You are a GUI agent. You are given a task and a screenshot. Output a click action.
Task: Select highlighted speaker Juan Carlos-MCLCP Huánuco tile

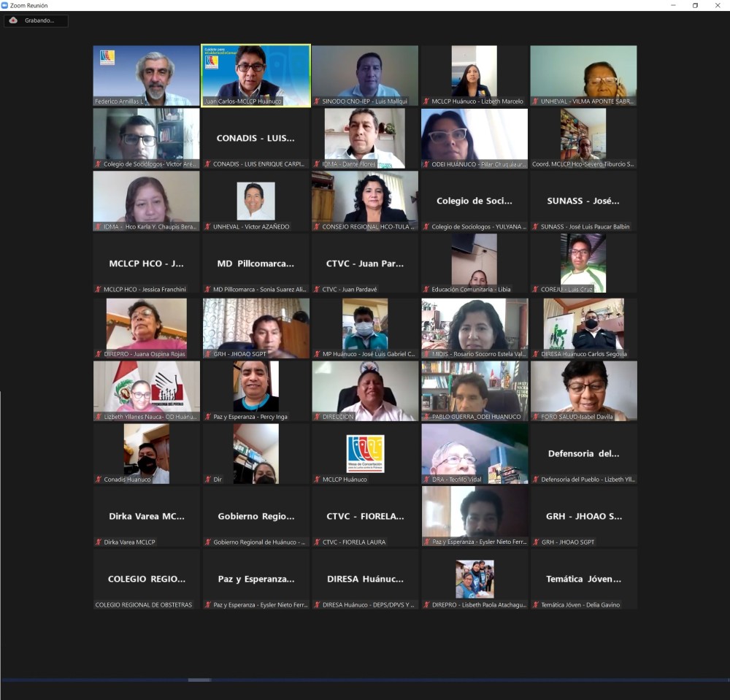coord(255,75)
